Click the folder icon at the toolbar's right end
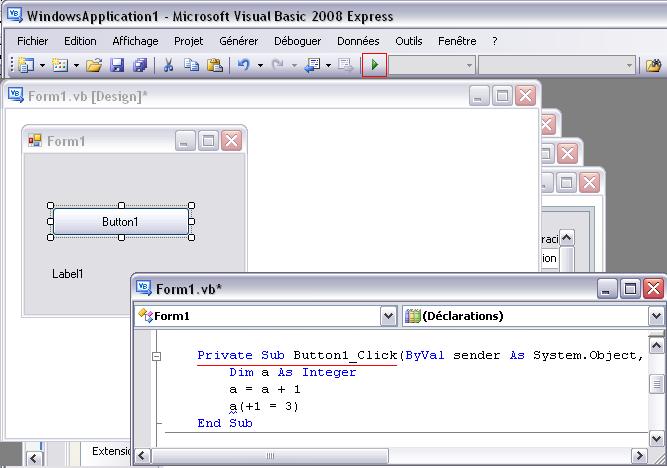 pos(654,65)
